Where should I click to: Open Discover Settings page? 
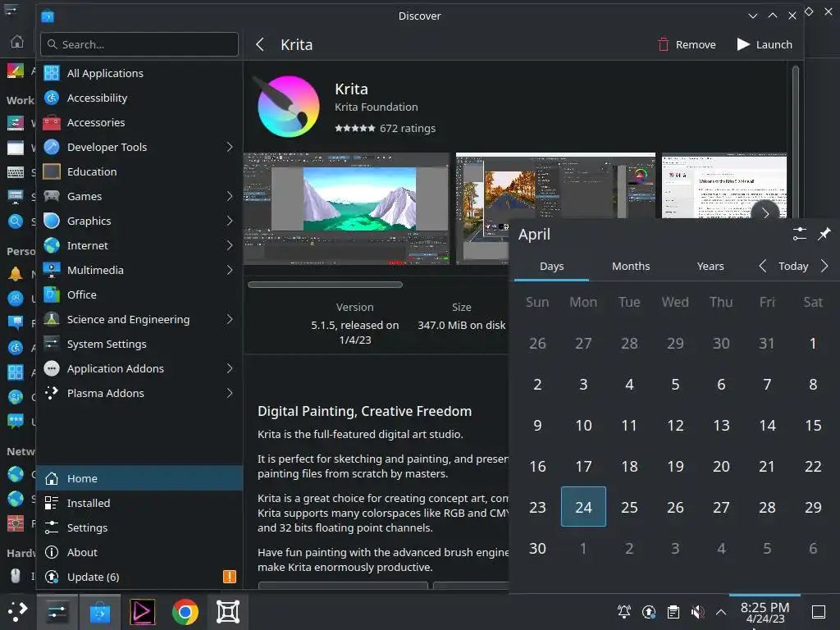click(x=139, y=527)
